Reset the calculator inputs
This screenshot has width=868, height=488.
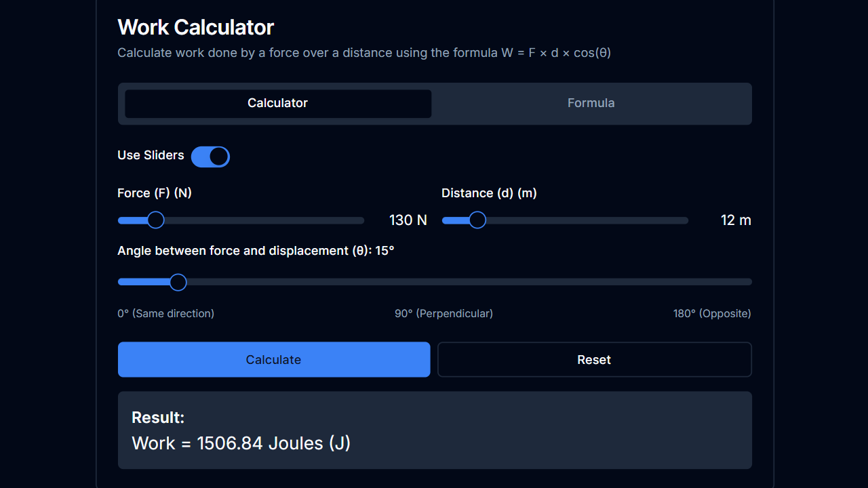tap(594, 359)
